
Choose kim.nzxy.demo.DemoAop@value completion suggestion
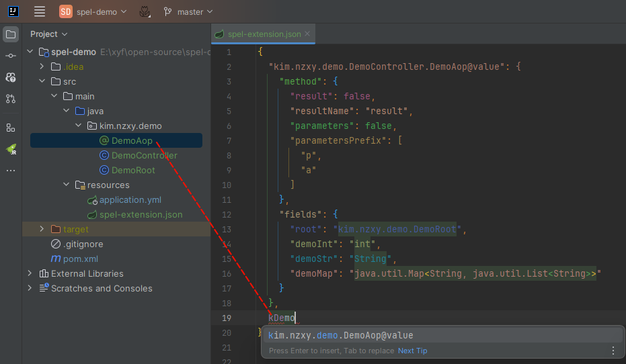(x=442, y=335)
